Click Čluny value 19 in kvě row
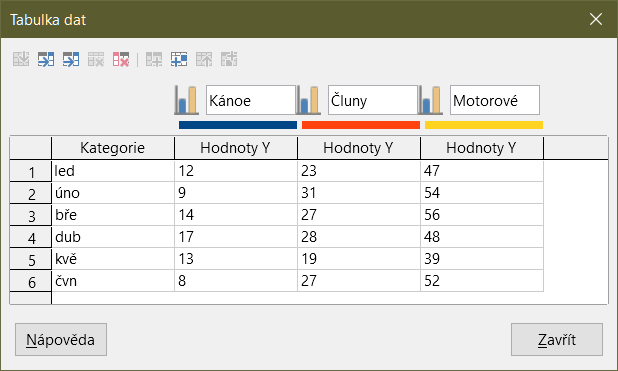This screenshot has width=618, height=371. 359,259
